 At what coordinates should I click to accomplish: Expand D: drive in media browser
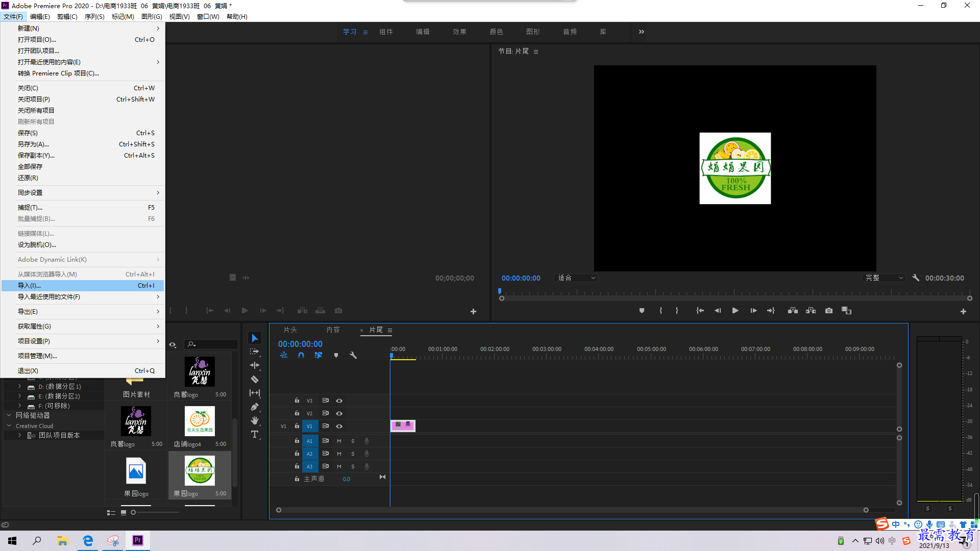click(19, 387)
